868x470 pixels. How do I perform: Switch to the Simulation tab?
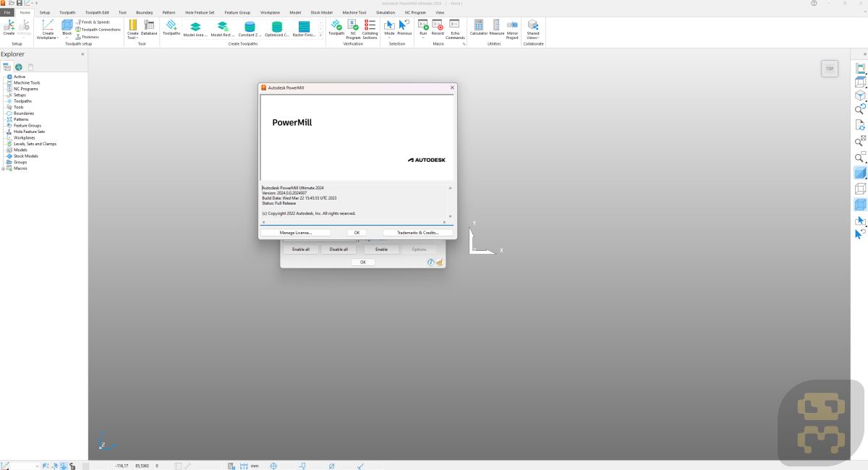coord(386,12)
